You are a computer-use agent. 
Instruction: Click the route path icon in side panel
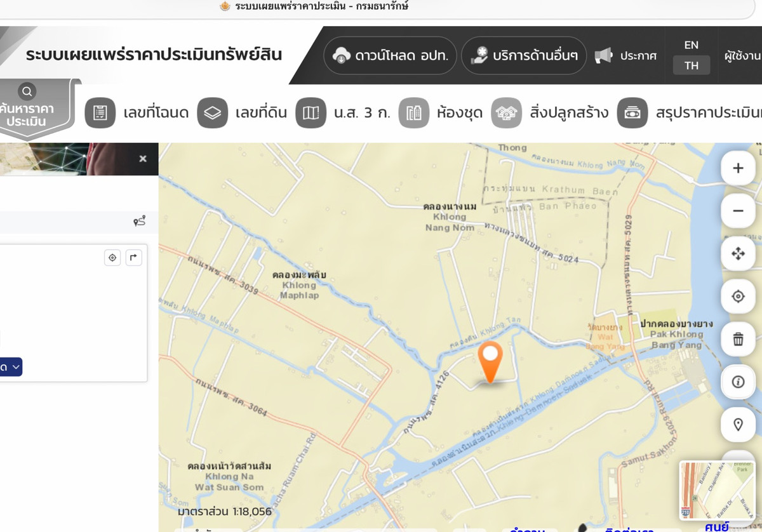tap(139, 221)
